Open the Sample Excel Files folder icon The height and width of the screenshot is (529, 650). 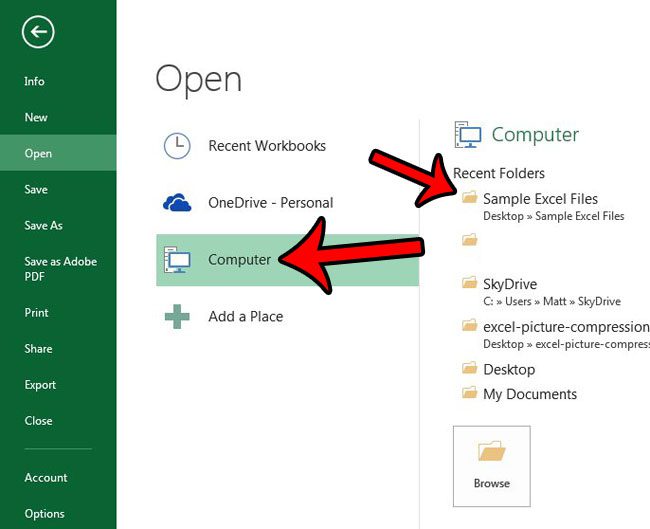469,199
